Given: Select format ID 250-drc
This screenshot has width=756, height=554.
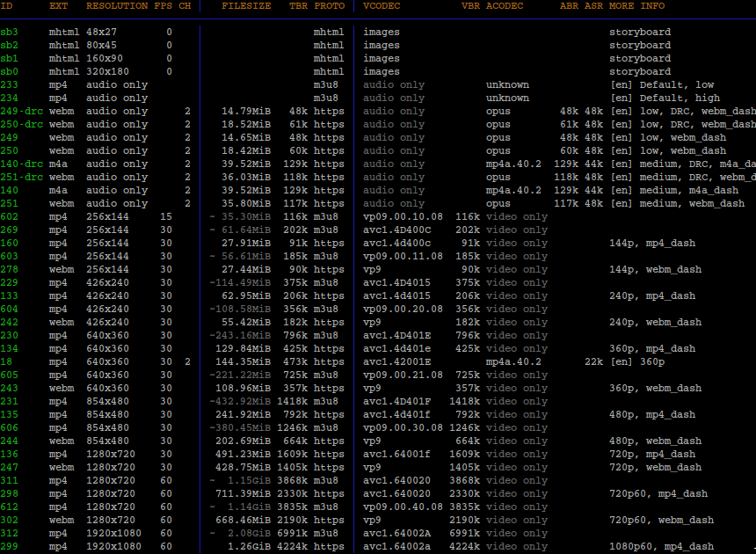Looking at the screenshot, I should click(x=22, y=124).
